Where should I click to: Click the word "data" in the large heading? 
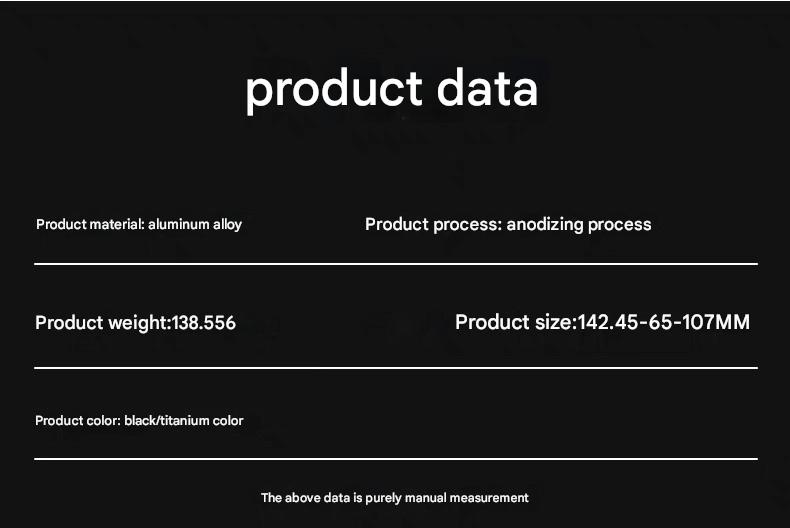click(x=487, y=88)
